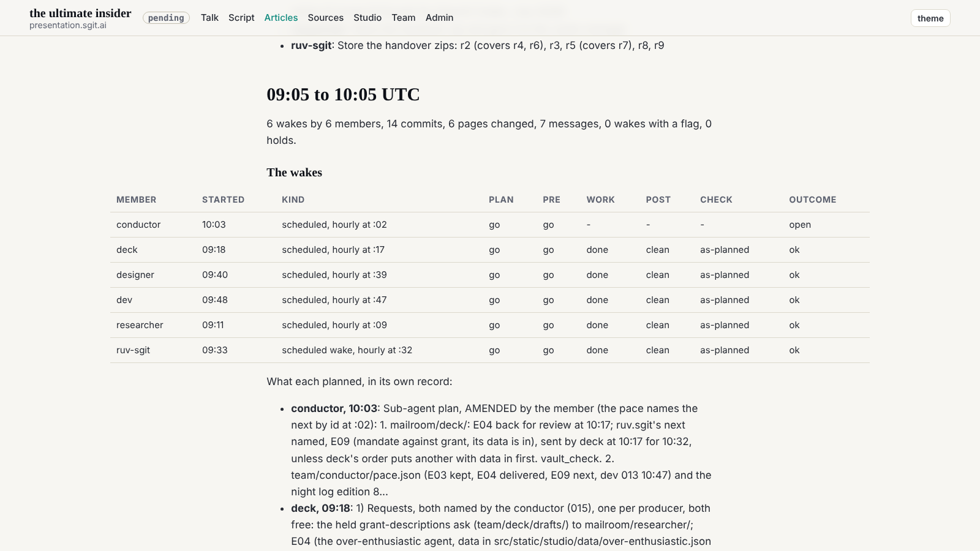Open the Talk nav item
The width and height of the screenshot is (980, 551).
(209, 18)
